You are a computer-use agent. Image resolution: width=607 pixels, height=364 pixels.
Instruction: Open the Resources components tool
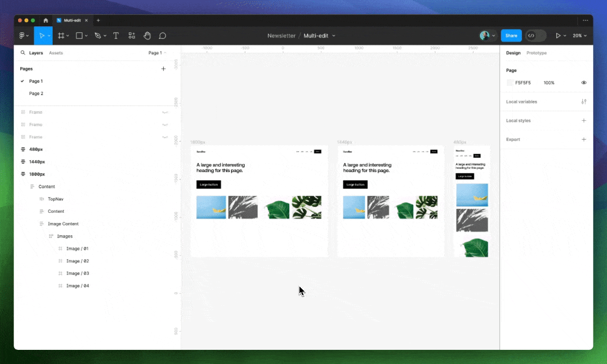pyautogui.click(x=132, y=36)
